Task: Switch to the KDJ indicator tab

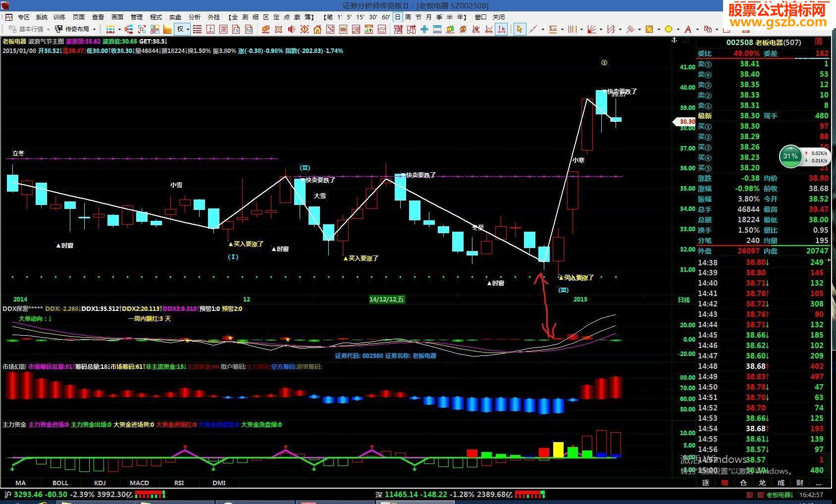Action: (x=100, y=483)
